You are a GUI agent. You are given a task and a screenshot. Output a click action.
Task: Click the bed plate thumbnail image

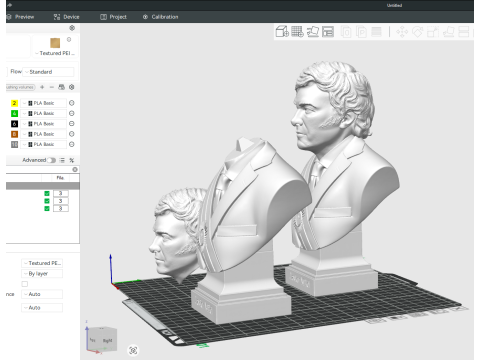pos(55,43)
